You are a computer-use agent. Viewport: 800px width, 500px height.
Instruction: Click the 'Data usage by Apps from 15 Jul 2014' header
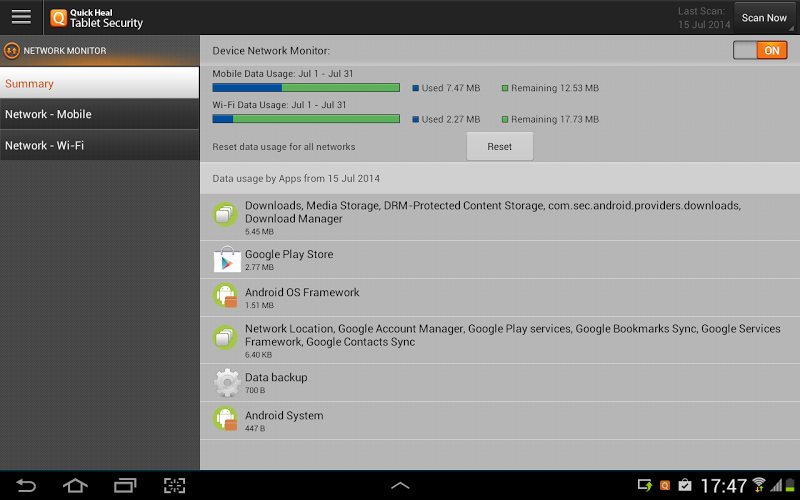[x=296, y=179]
